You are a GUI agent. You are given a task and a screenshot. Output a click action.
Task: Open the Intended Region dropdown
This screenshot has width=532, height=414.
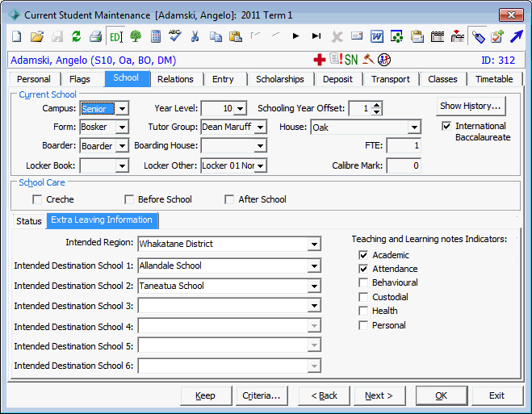(314, 245)
